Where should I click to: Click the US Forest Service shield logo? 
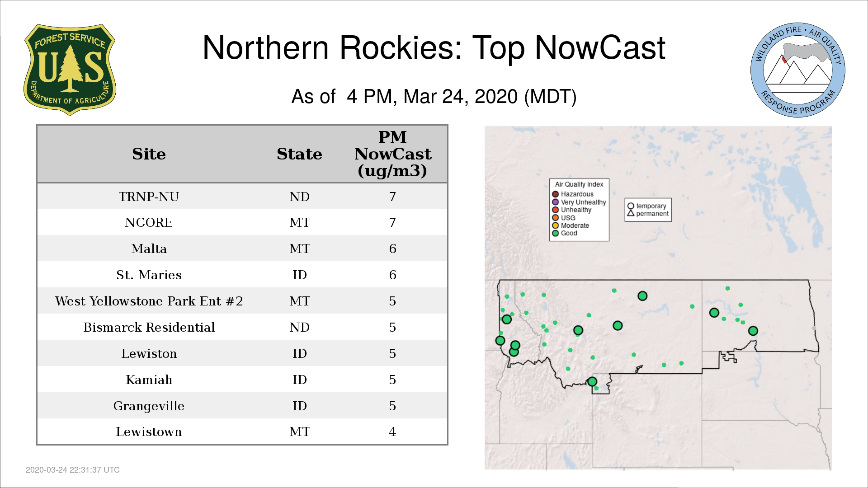pos(70,70)
